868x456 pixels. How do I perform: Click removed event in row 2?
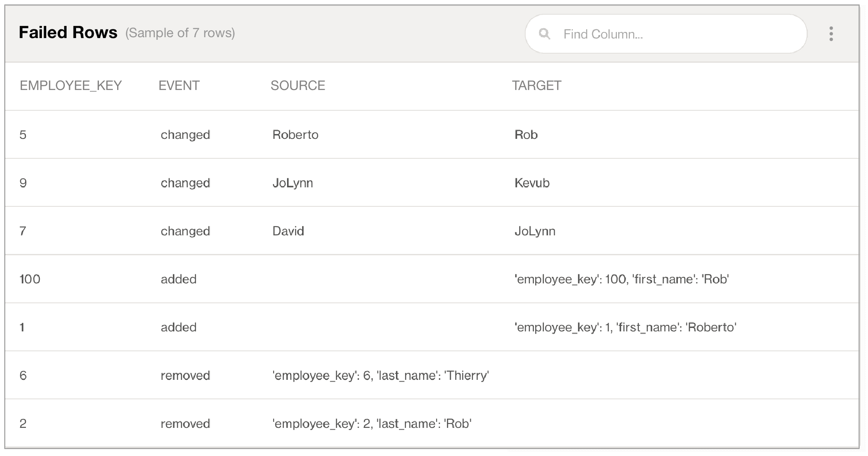[185, 424]
